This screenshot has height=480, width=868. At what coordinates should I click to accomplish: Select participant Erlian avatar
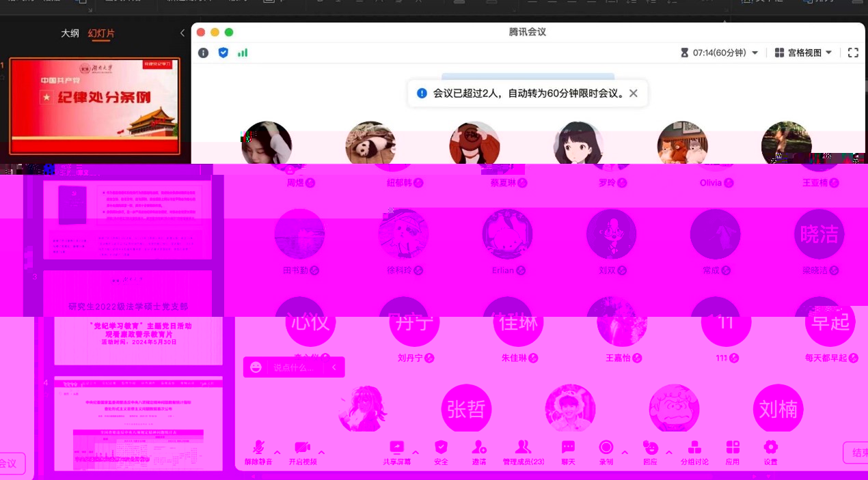click(507, 234)
